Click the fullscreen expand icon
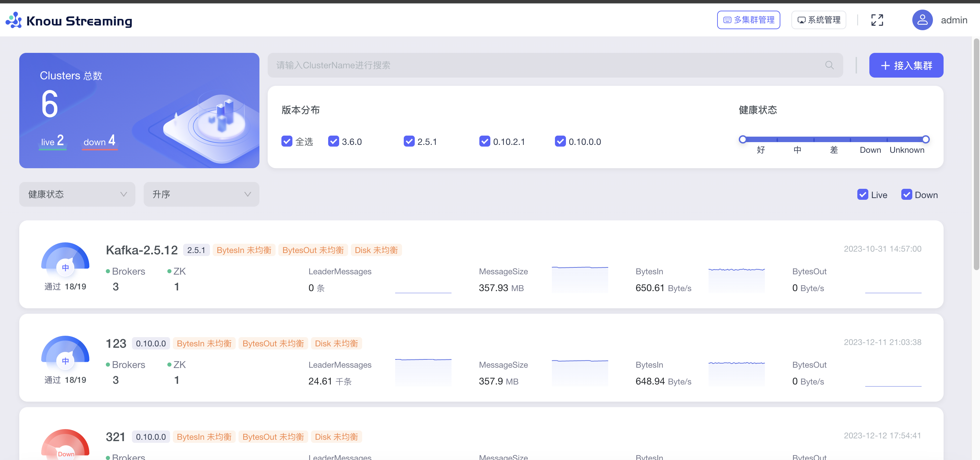The width and height of the screenshot is (980, 460). (x=877, y=20)
